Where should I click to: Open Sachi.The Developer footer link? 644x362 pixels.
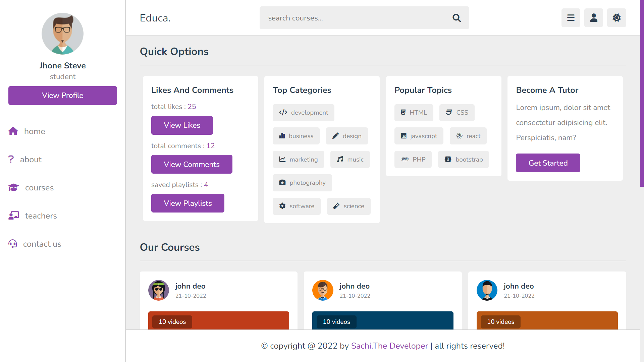389,346
